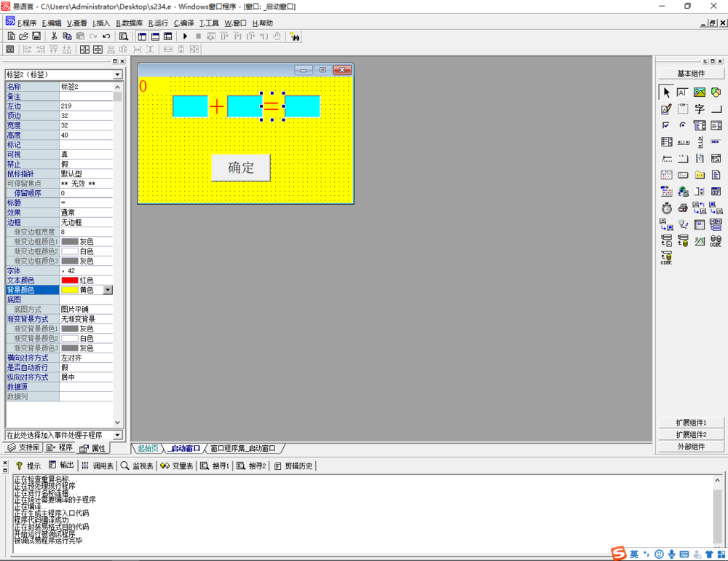The image size is (728, 561).
Task: Select the pointer arrow tool in the component box
Action: coord(666,93)
